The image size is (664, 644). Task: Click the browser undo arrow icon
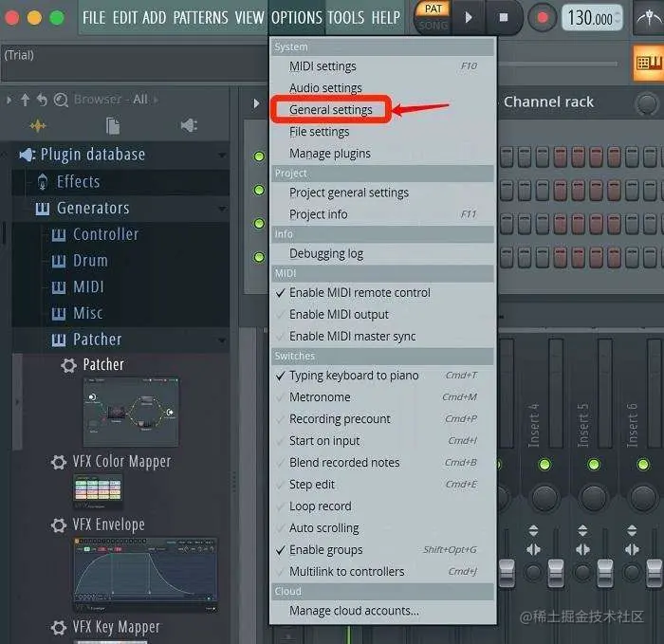[42, 100]
